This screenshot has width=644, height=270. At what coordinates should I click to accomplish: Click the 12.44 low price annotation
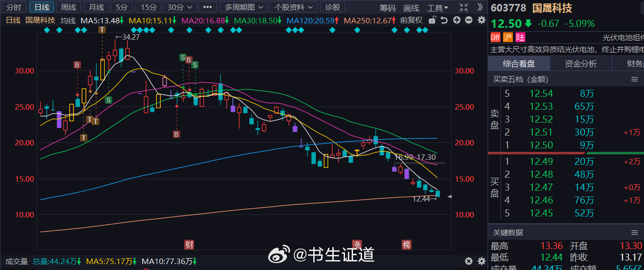[425, 199]
